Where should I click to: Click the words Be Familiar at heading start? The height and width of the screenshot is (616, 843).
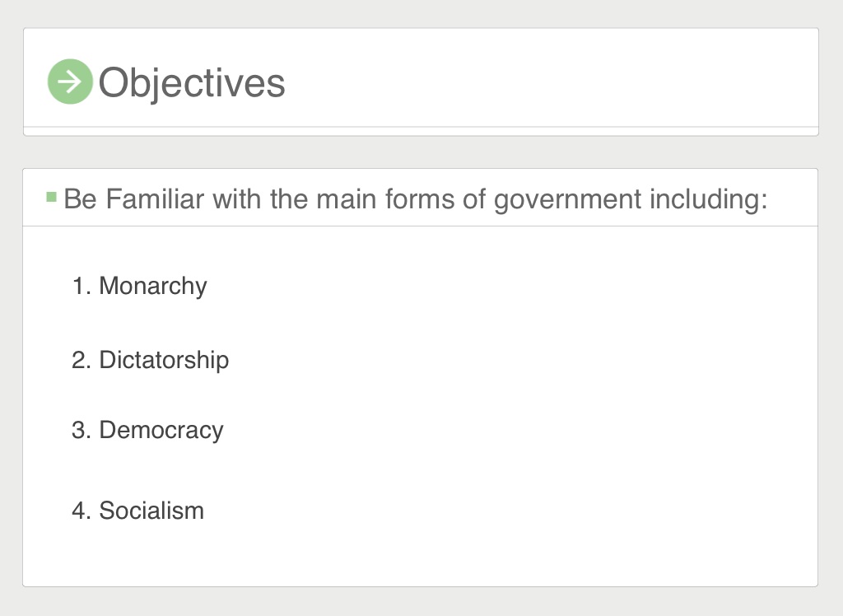tap(134, 198)
